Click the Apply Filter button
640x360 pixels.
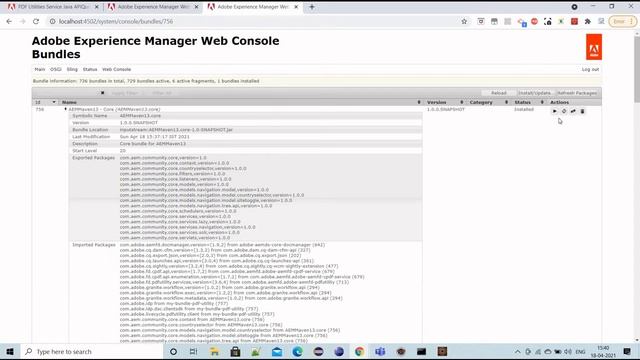point(125,93)
